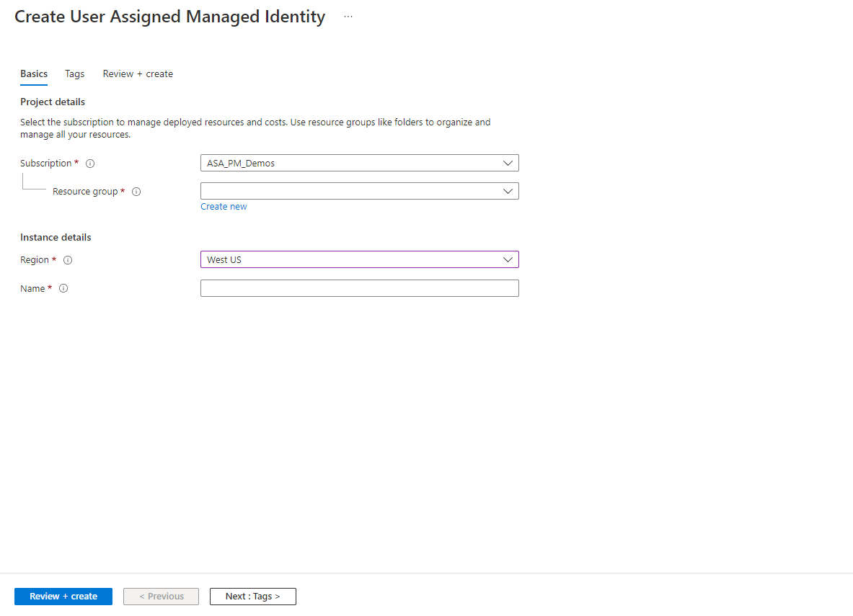Click the Region info icon
Viewport: 853px width, 616px height.
(x=68, y=260)
